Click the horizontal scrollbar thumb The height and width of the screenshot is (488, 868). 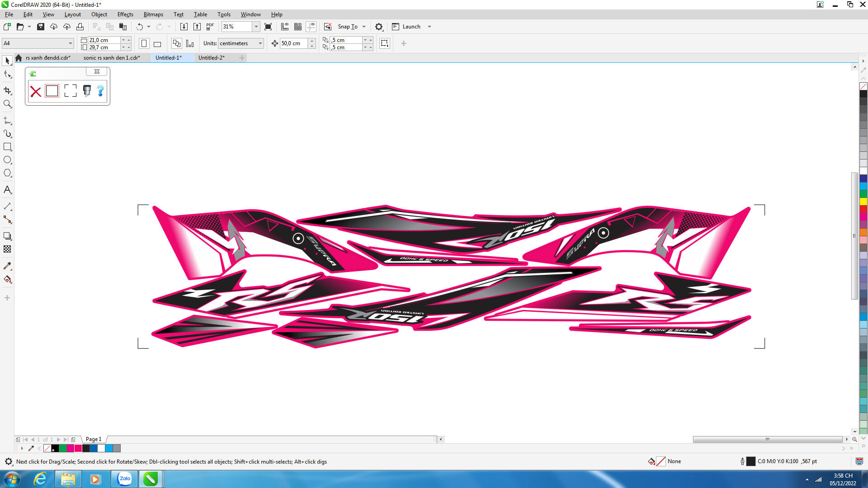tap(768, 439)
